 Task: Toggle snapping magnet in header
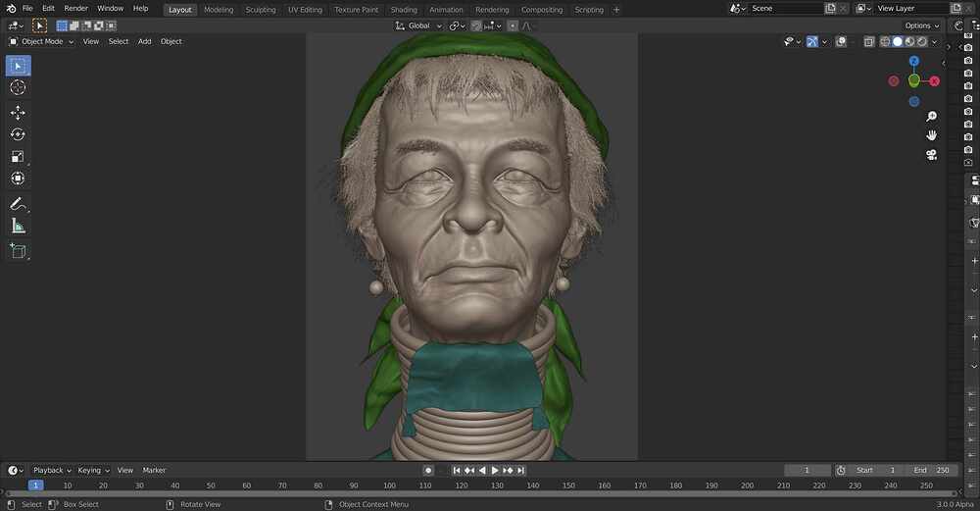tap(477, 26)
